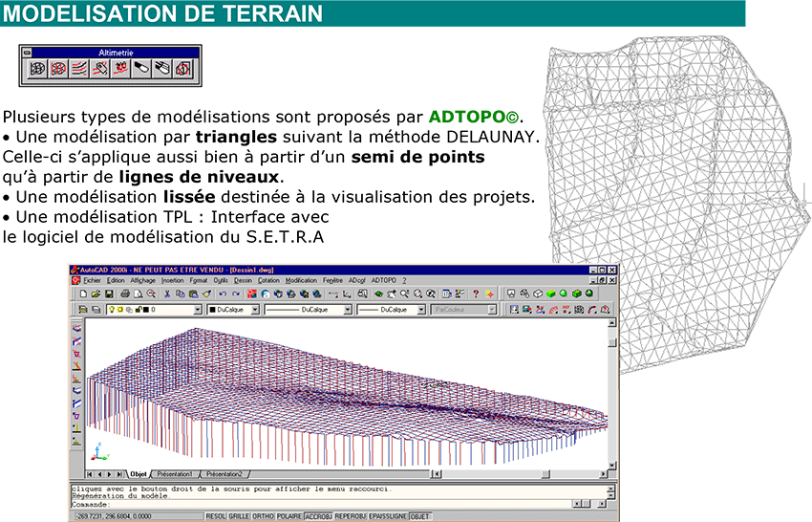
Task: Click the New drawing icon in AutoCAD toolbar
Action: click(83, 294)
